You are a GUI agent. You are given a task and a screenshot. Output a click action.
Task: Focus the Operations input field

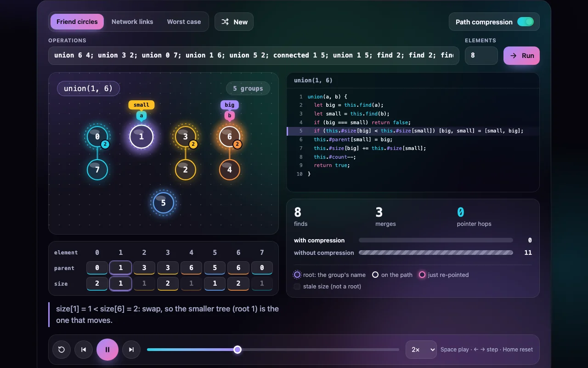pos(254,56)
